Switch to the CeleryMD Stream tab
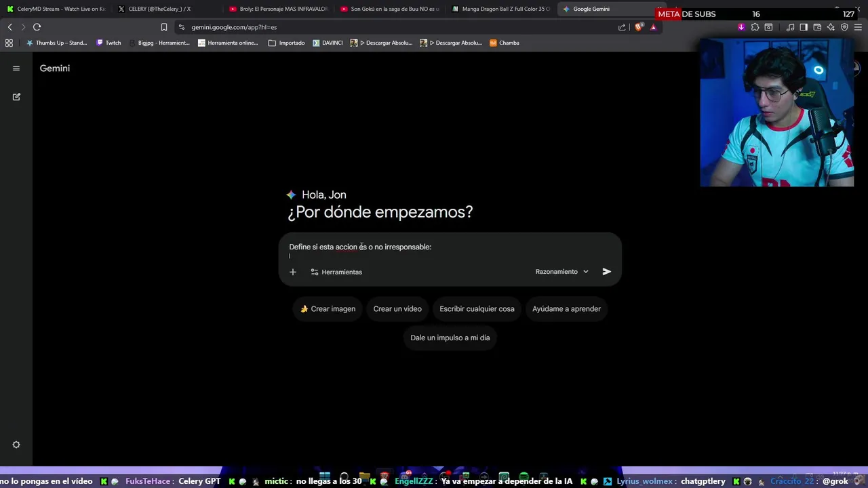Screen dimensions: 868x488 click(56, 9)
